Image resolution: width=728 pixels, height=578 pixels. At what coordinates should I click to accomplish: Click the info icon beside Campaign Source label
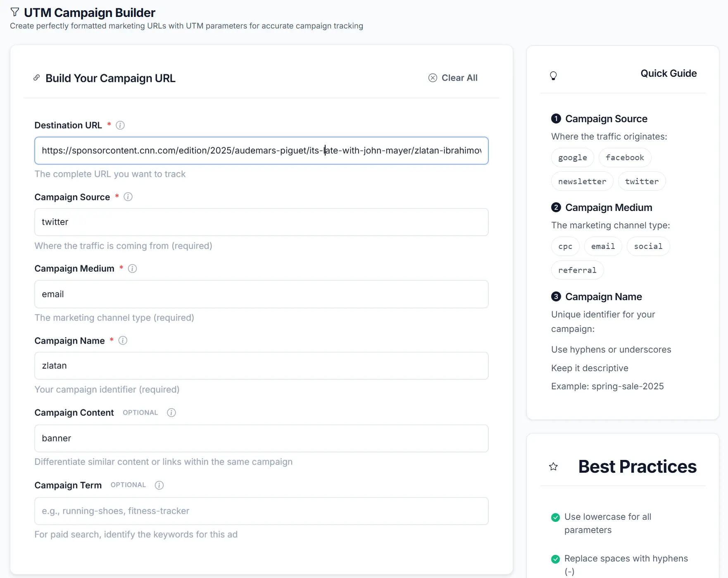point(128,197)
